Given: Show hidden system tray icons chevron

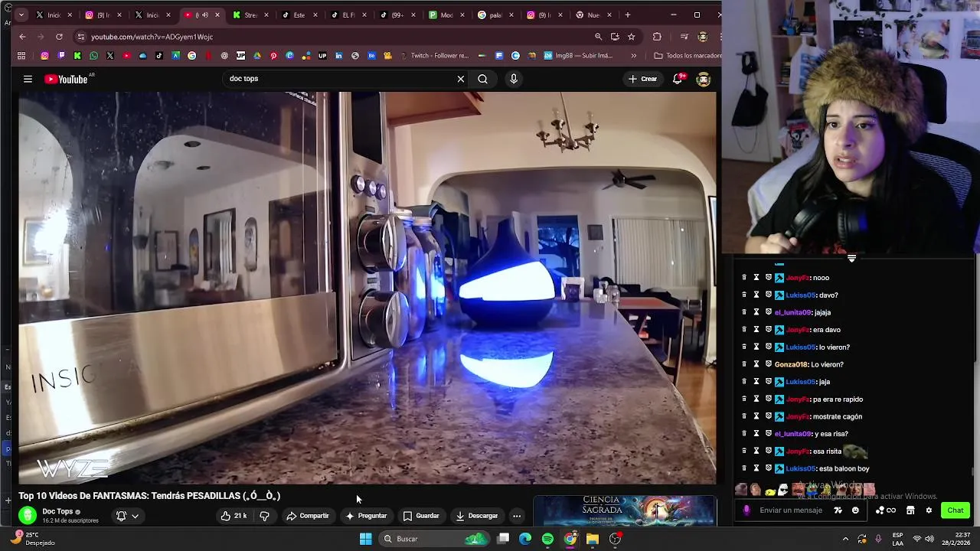Looking at the screenshot, I should tap(845, 539).
